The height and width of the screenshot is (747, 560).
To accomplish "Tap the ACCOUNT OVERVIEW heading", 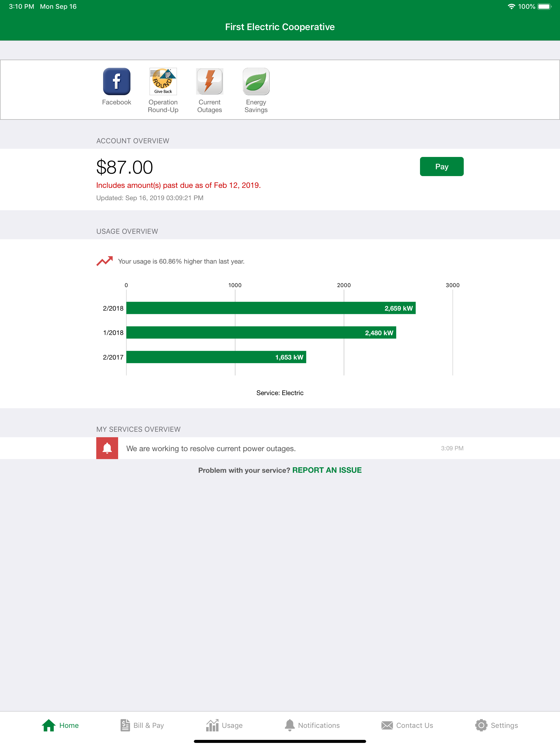I will (x=133, y=141).
